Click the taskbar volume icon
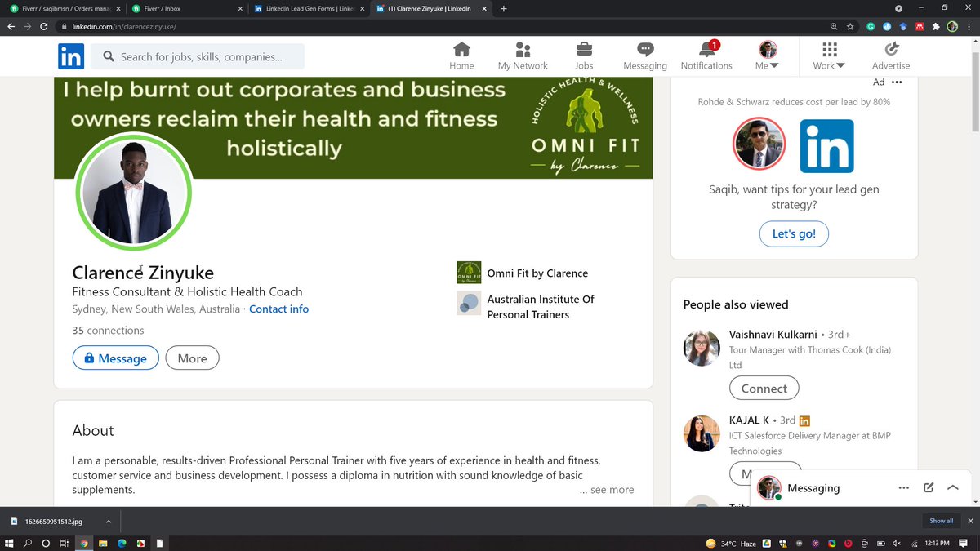This screenshot has height=551, width=980. pyautogui.click(x=898, y=543)
